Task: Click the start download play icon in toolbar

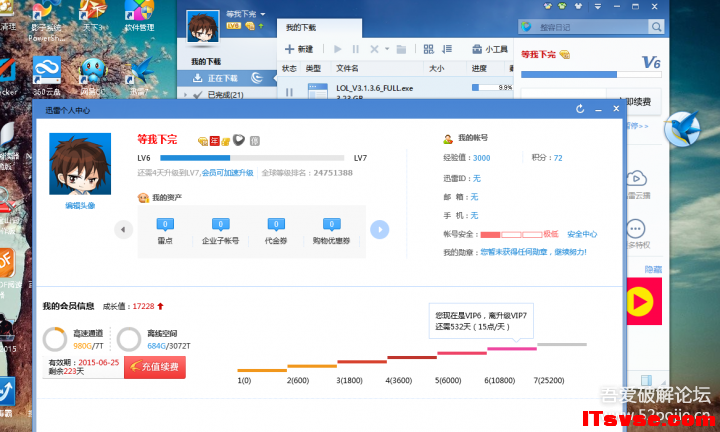Action: 338,49
